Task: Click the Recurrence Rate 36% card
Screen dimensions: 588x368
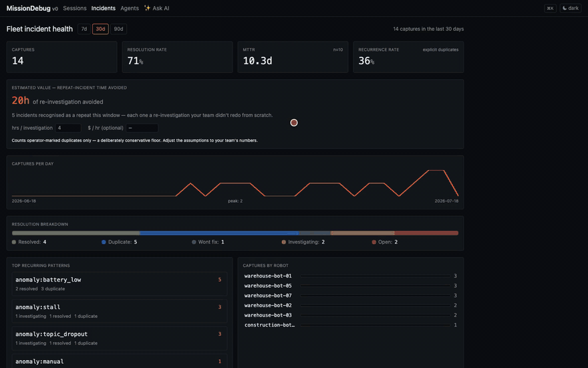Action: (x=408, y=57)
